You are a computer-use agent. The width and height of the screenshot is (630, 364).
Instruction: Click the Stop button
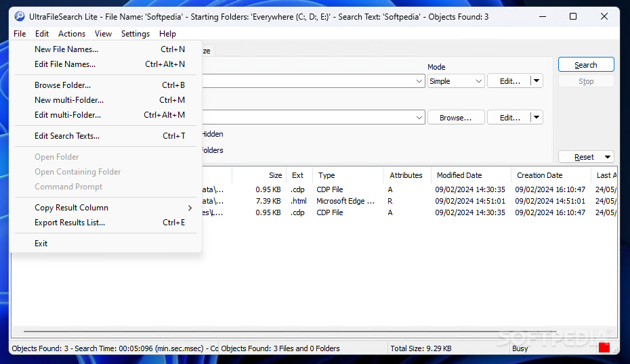point(586,81)
